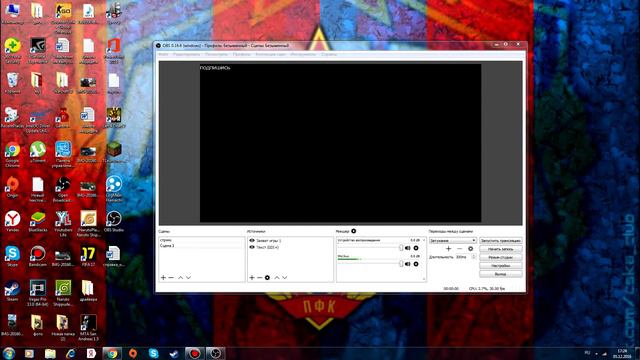Open the Counter-Strike GO desktop shortcut
Image resolution: width=640 pixels, height=360 pixels.
(63, 19)
